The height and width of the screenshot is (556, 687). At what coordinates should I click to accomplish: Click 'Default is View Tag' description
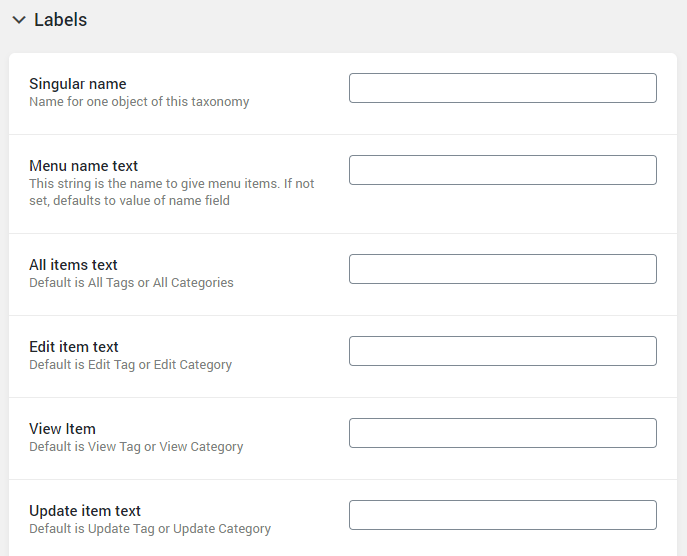coord(136,446)
